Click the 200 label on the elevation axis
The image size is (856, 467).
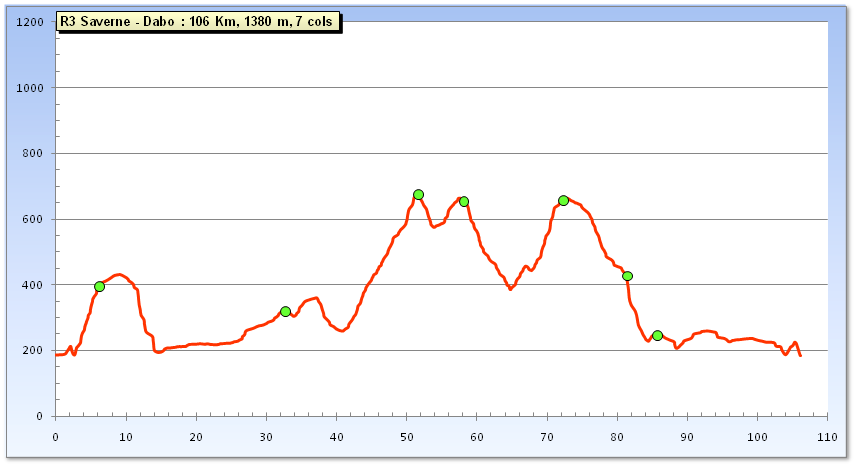[32, 351]
